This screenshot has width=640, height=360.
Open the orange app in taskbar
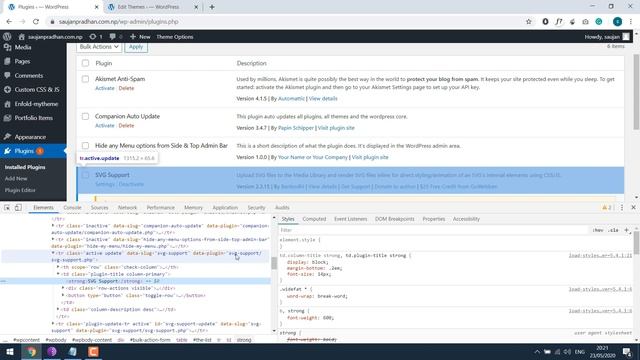(x=93, y=351)
